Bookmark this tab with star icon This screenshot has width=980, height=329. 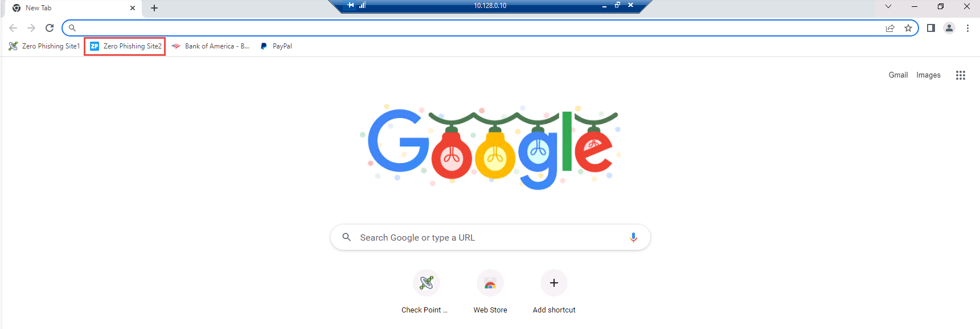908,28
